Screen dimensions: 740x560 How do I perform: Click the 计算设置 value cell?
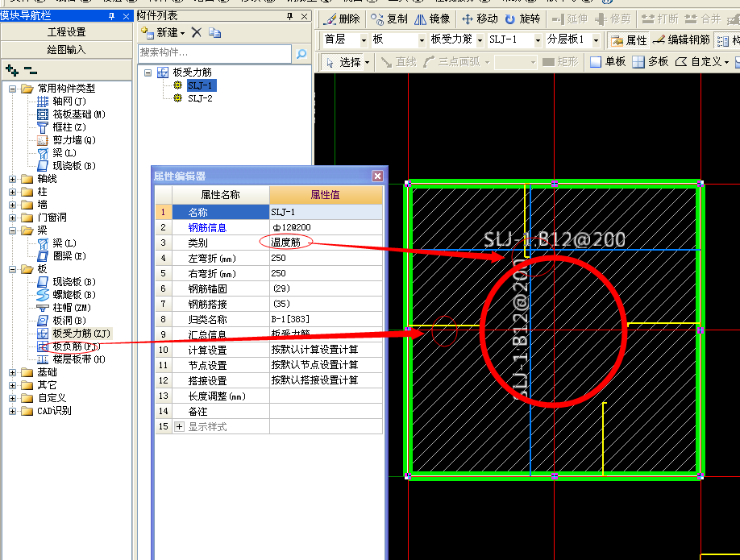pos(326,350)
